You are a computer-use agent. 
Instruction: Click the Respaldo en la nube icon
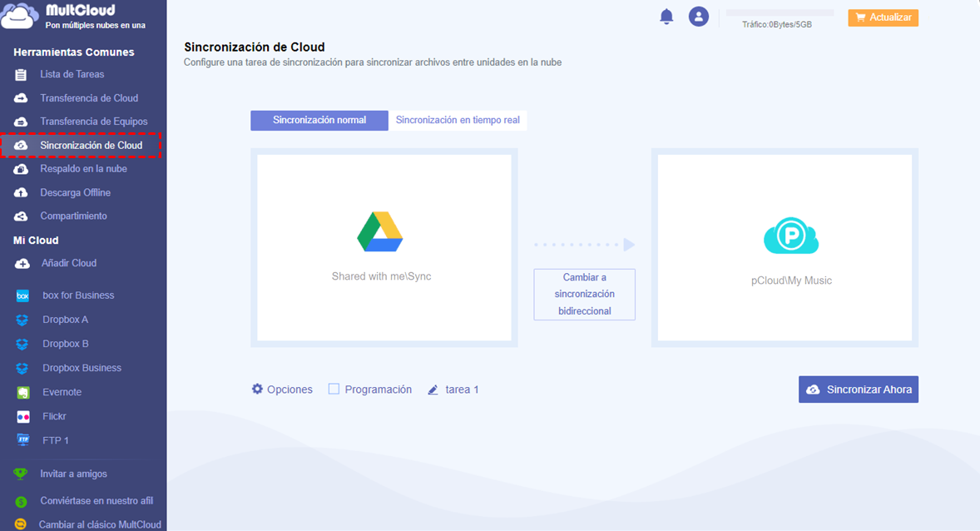click(21, 169)
